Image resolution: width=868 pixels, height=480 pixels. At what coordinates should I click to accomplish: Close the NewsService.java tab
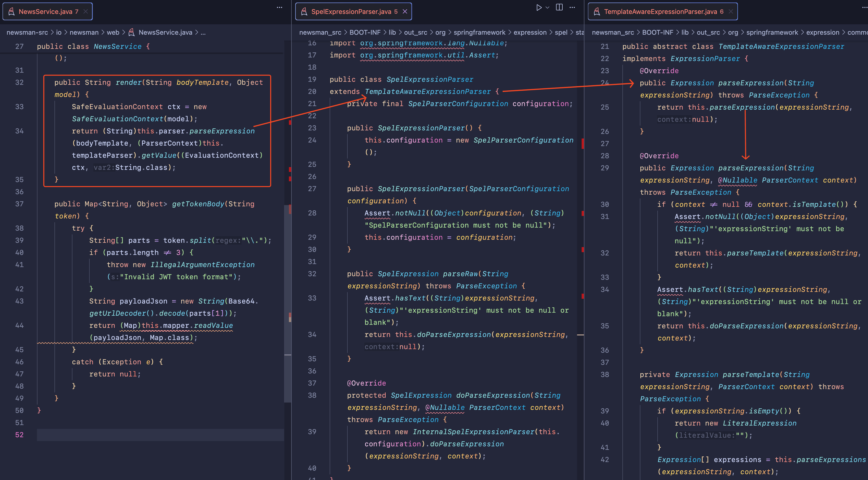[x=86, y=11]
